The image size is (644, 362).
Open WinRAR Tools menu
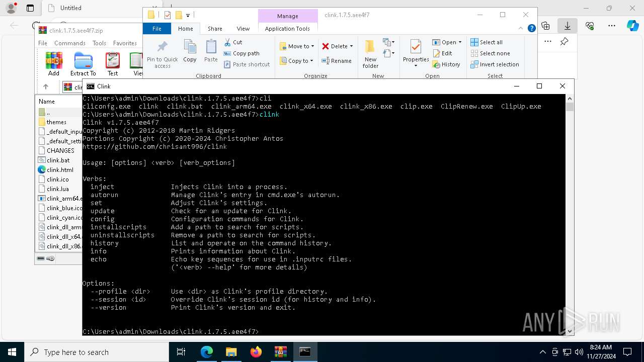click(99, 43)
